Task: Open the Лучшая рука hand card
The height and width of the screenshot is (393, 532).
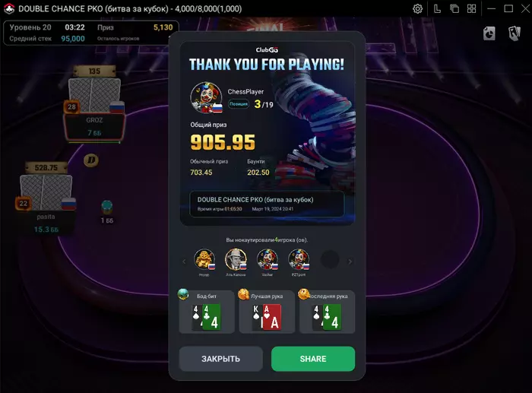Action: click(x=267, y=312)
